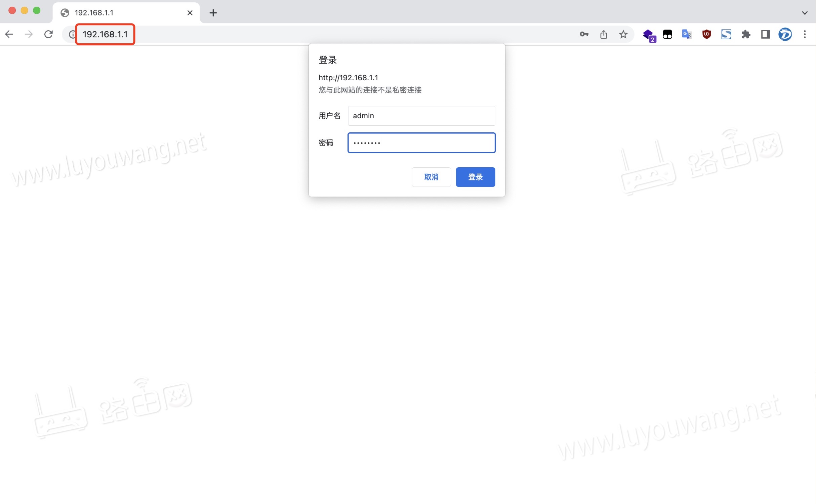Open the dark mode square extension
This screenshot has height=504, width=816.
(765, 34)
